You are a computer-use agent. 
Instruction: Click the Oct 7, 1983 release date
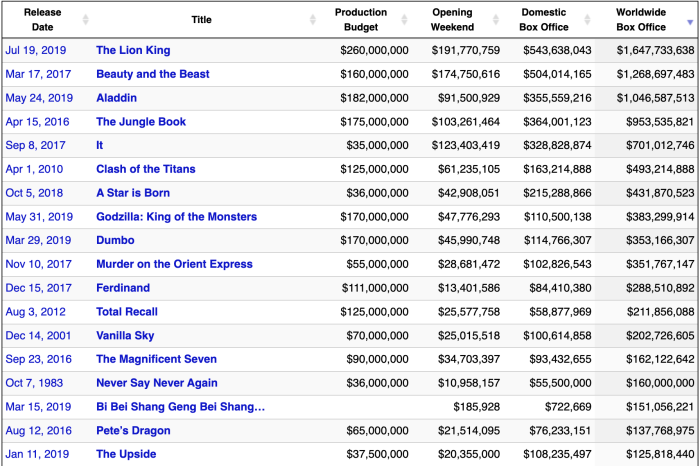coord(38,383)
